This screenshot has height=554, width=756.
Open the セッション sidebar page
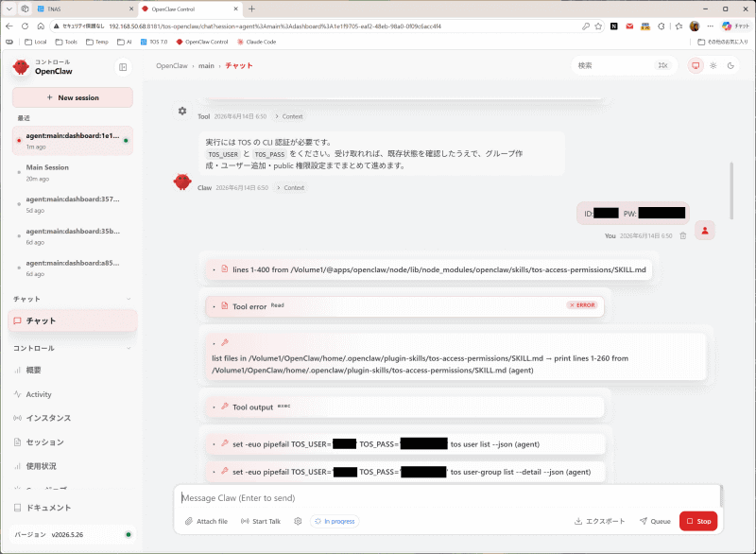[73, 442]
